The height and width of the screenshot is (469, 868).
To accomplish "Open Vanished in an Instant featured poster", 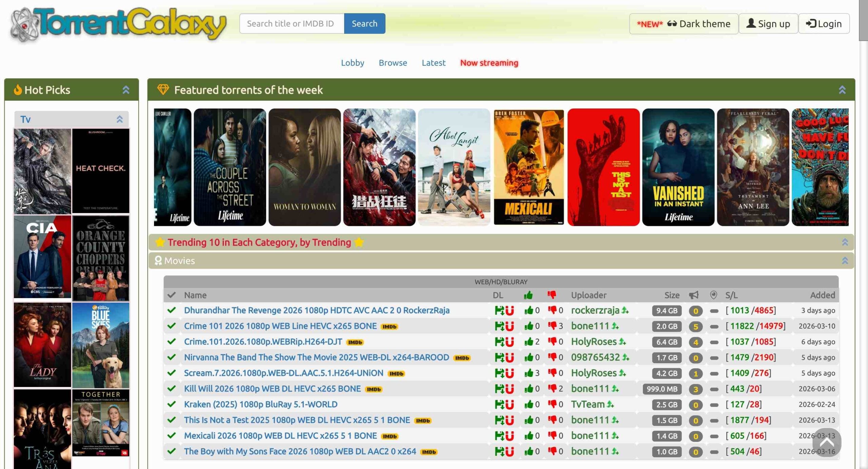I will (678, 167).
